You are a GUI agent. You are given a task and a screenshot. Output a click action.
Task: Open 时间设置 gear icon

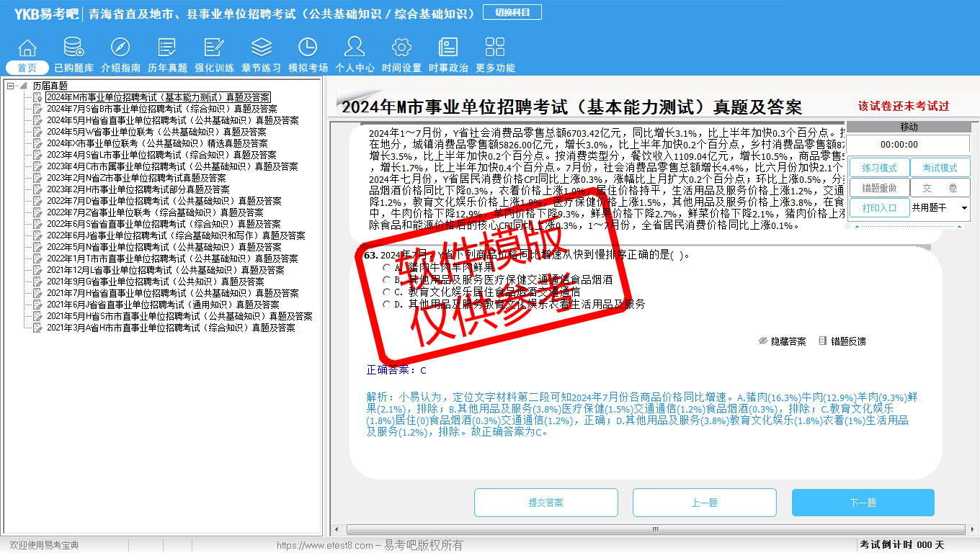(x=401, y=49)
